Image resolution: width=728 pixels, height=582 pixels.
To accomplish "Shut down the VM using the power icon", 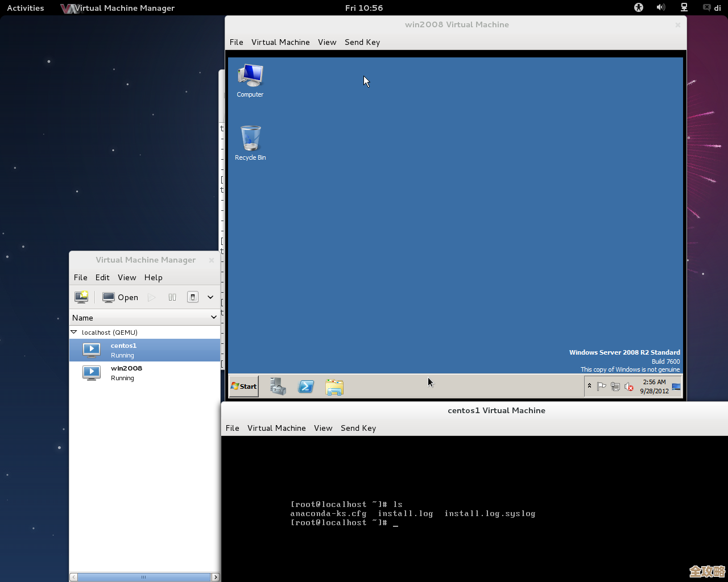I will coord(192,297).
